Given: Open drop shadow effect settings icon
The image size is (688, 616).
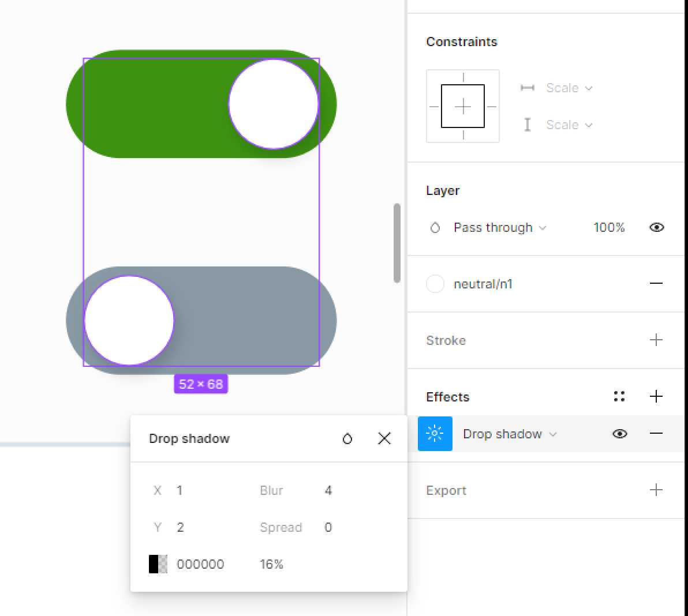Looking at the screenshot, I should [435, 434].
